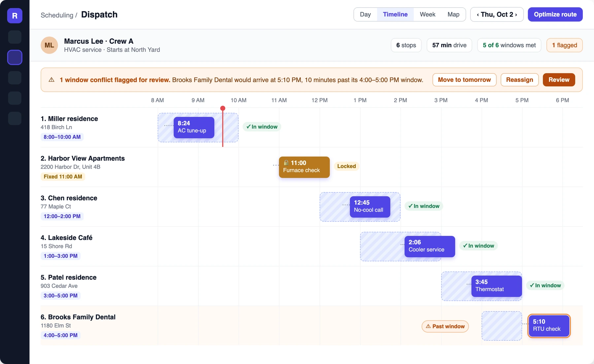Click the Locked badge on Harbor View row

pyautogui.click(x=346, y=166)
